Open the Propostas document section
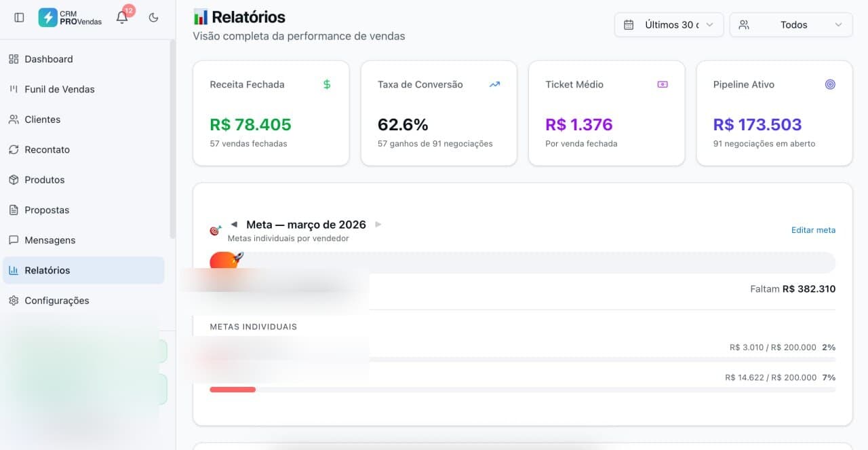Image resolution: width=868 pixels, height=450 pixels. pyautogui.click(x=46, y=210)
